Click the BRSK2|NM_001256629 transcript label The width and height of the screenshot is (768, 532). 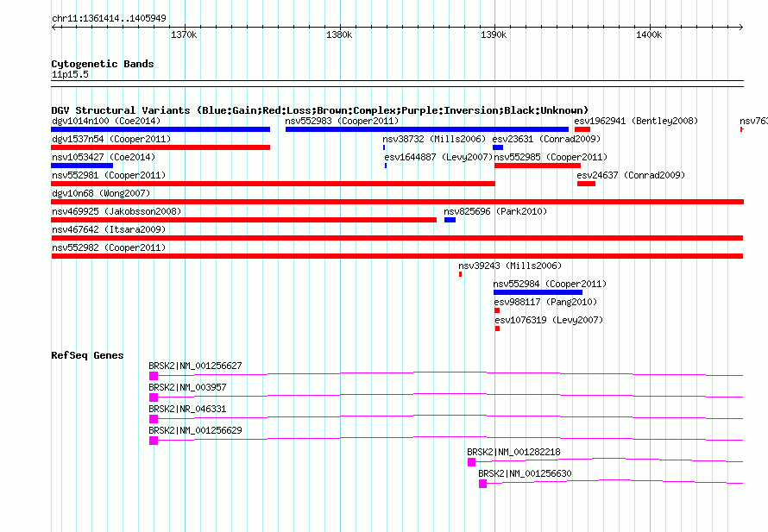coord(195,430)
